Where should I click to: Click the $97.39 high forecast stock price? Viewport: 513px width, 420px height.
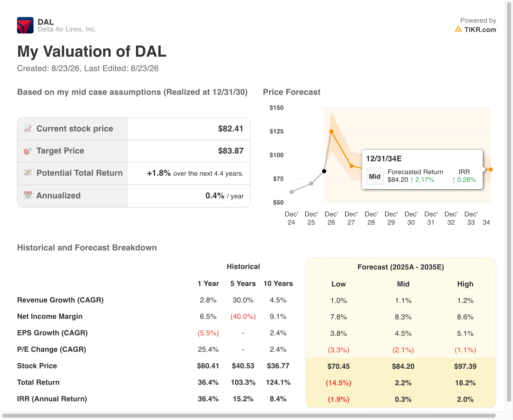pos(465,366)
